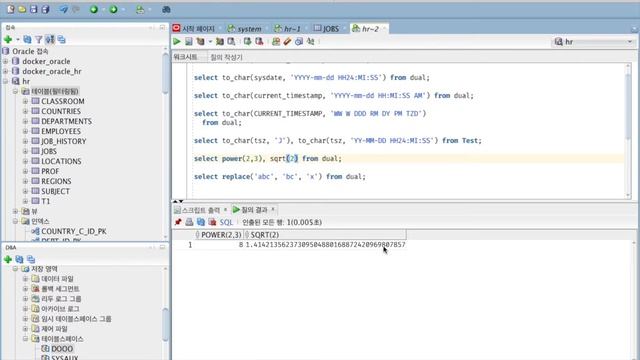Switch to the system worksheet tab
Screen dimensions: 640x360
click(244, 29)
